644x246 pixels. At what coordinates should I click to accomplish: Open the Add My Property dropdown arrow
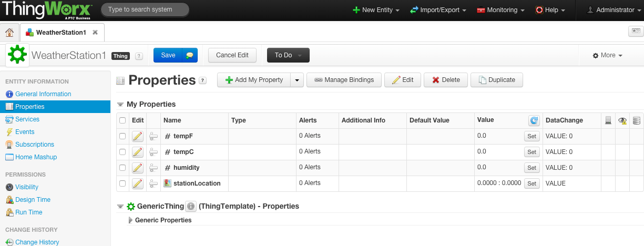[297, 80]
